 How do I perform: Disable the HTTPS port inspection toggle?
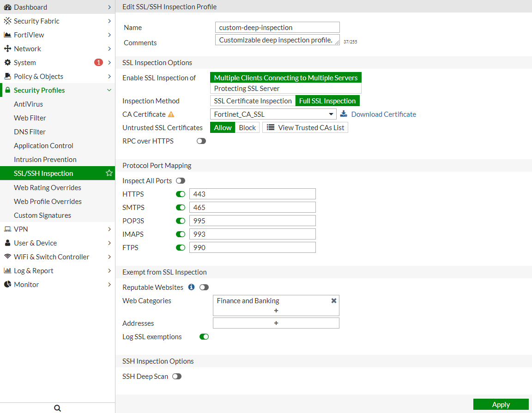(181, 194)
